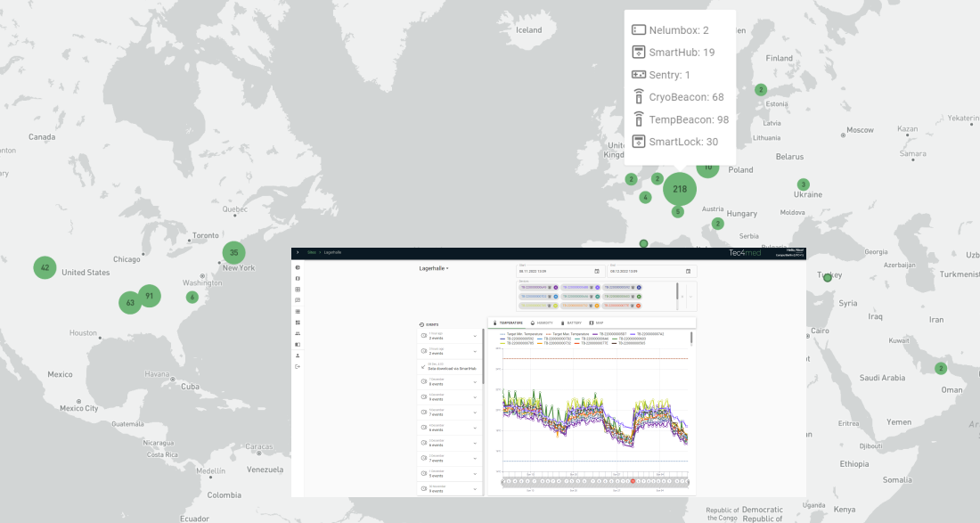
Task: Click the green cluster labeled 42
Action: click(45, 267)
